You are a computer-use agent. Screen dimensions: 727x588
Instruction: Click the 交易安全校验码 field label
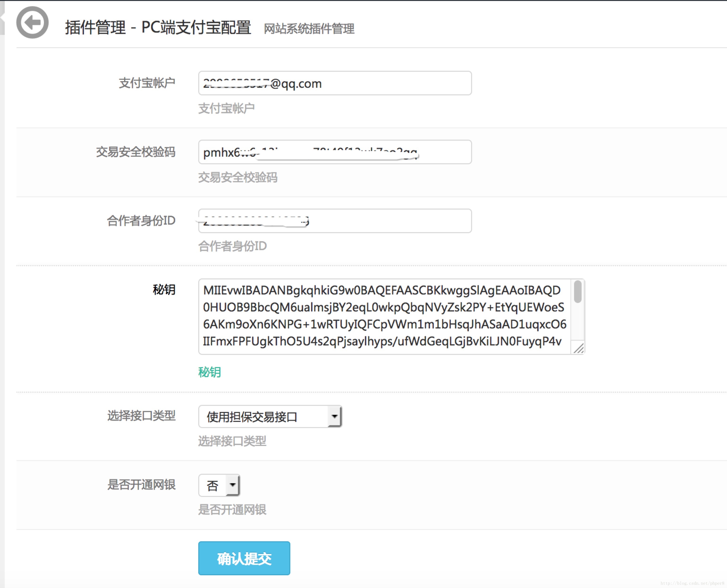coord(135,152)
